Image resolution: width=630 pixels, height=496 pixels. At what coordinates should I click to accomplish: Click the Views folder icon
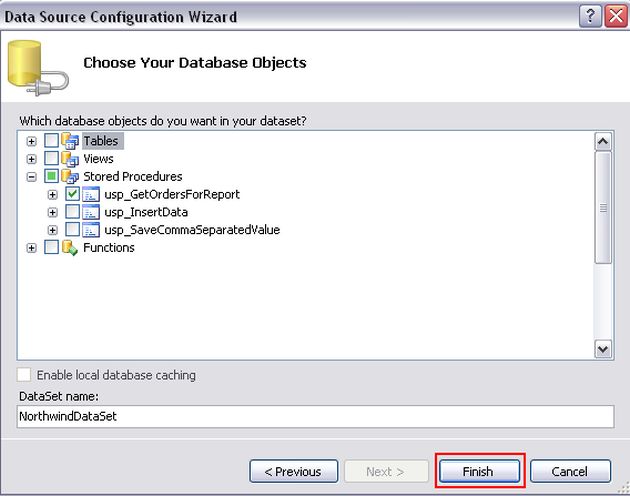[x=70, y=159]
